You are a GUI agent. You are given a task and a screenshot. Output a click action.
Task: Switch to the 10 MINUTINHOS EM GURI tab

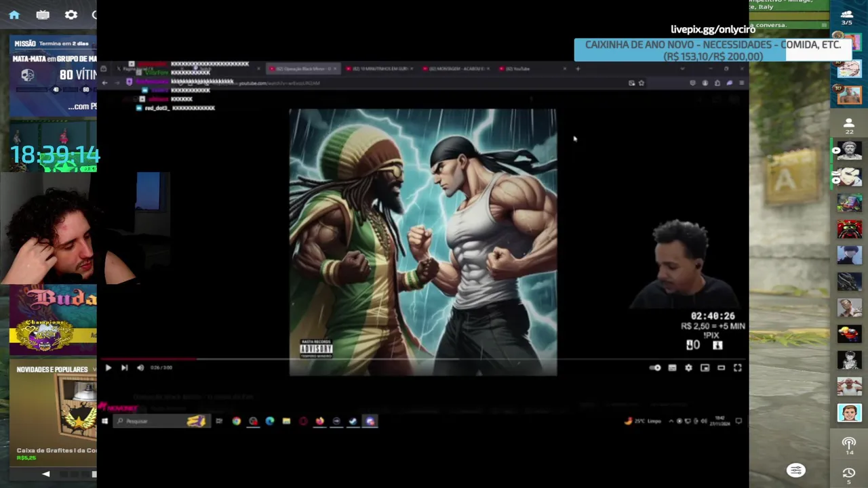tap(378, 68)
